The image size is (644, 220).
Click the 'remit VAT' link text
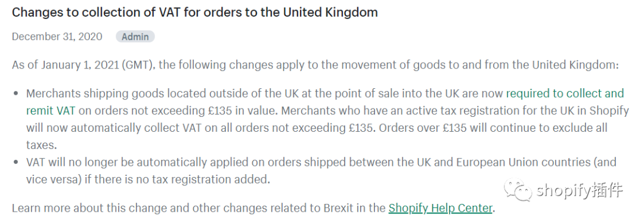51,111
